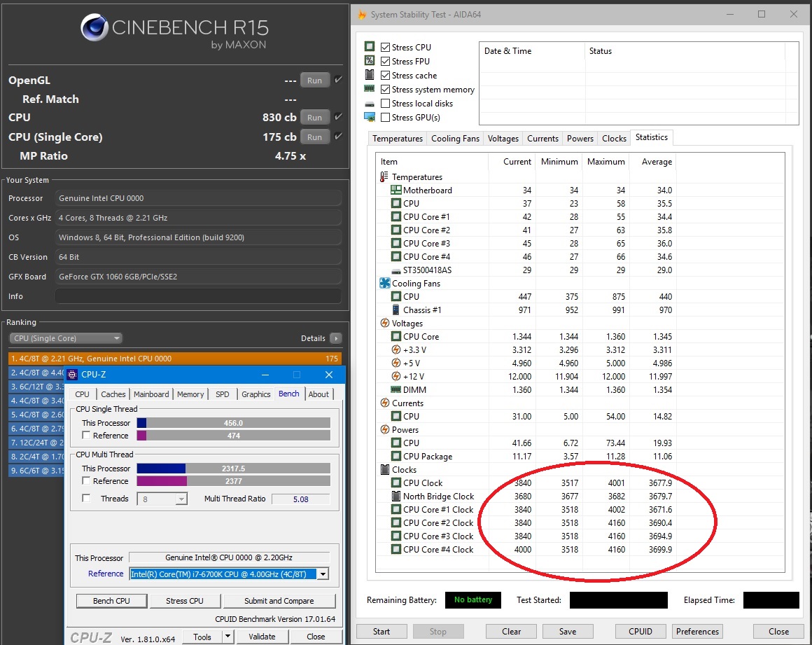
Task: Open the CPU-Z Tools dropdown arrow
Action: tap(227, 636)
